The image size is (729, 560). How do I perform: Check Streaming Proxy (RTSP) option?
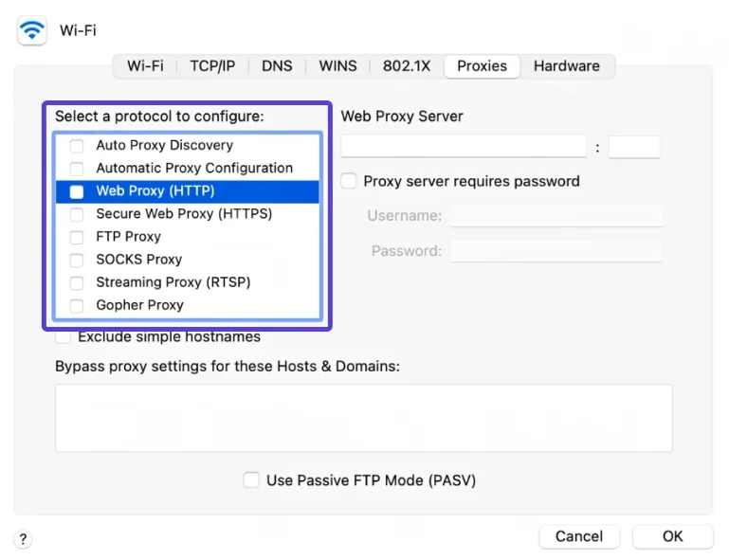[77, 282]
